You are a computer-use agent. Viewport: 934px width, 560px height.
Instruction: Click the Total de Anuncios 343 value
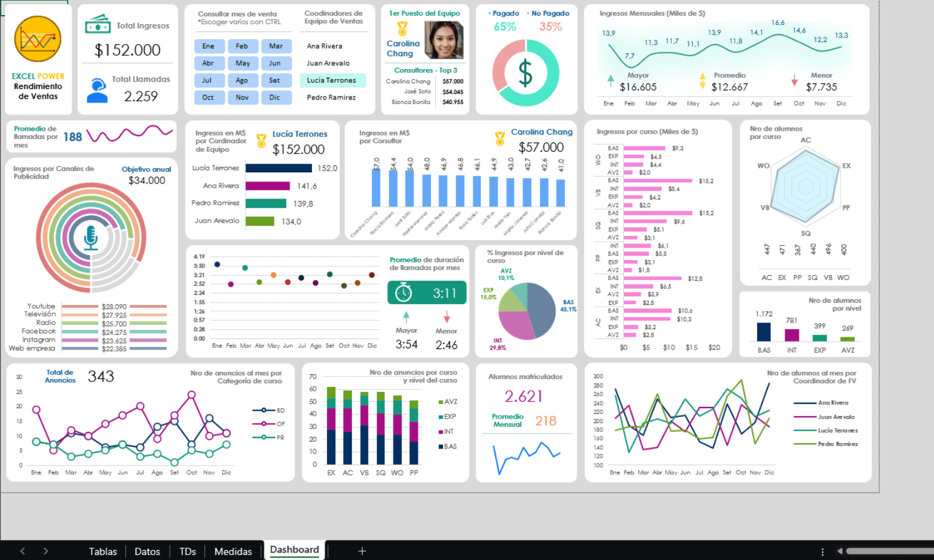pos(101,376)
